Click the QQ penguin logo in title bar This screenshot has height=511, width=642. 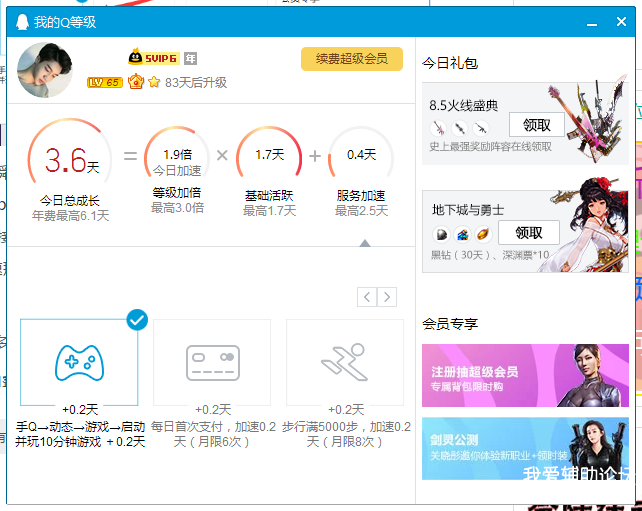tap(22, 22)
